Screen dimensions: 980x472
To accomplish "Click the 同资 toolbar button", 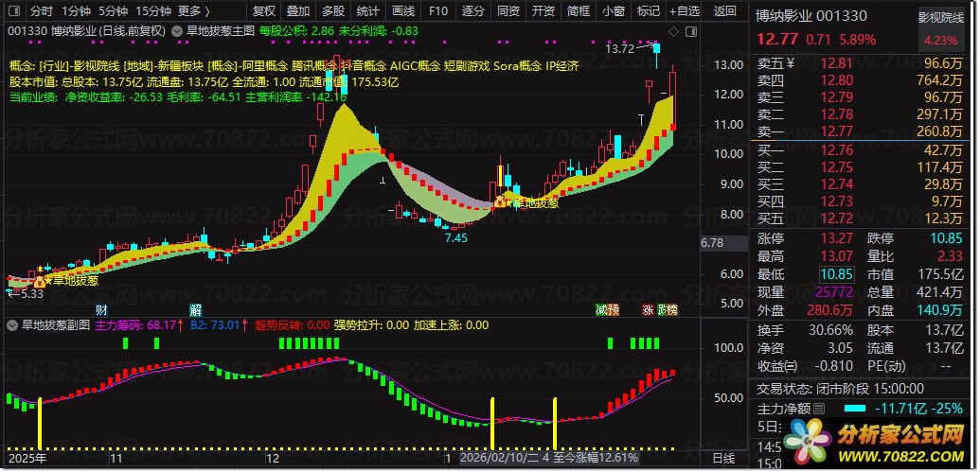I will point(508,10).
